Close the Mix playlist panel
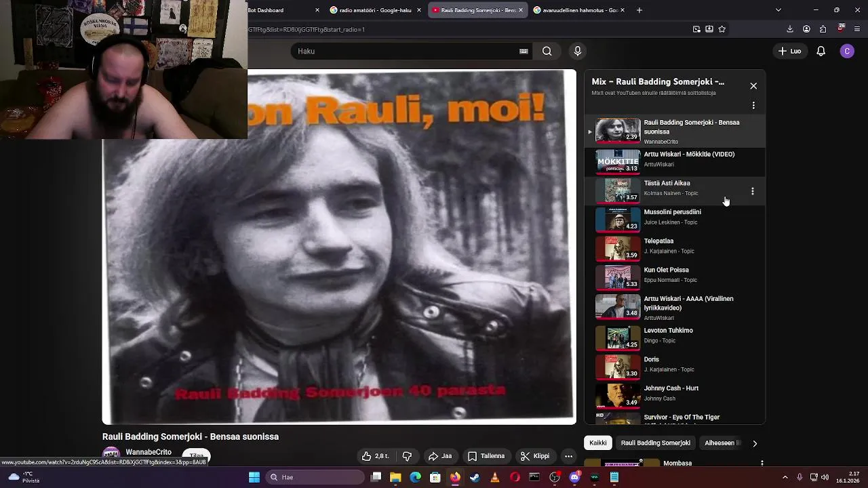The width and height of the screenshot is (868, 488). coord(753,86)
